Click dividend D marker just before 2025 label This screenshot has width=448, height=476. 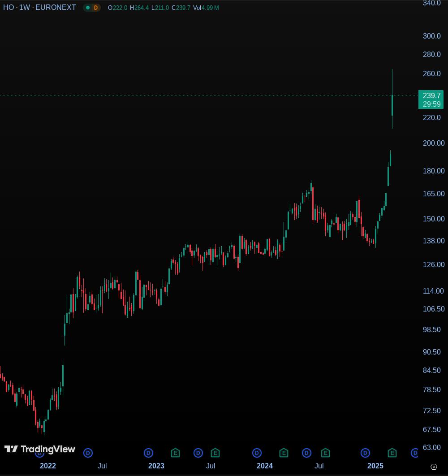tap(365, 453)
